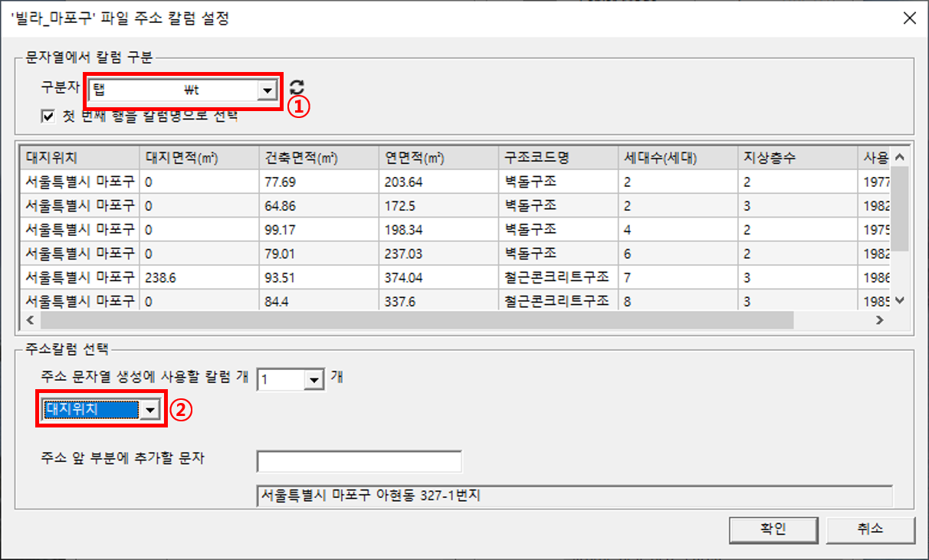Screen dimensions: 929x560
Task: Click the 주소 앞 부분에 추가할 문자 input field
Action: [x=360, y=461]
